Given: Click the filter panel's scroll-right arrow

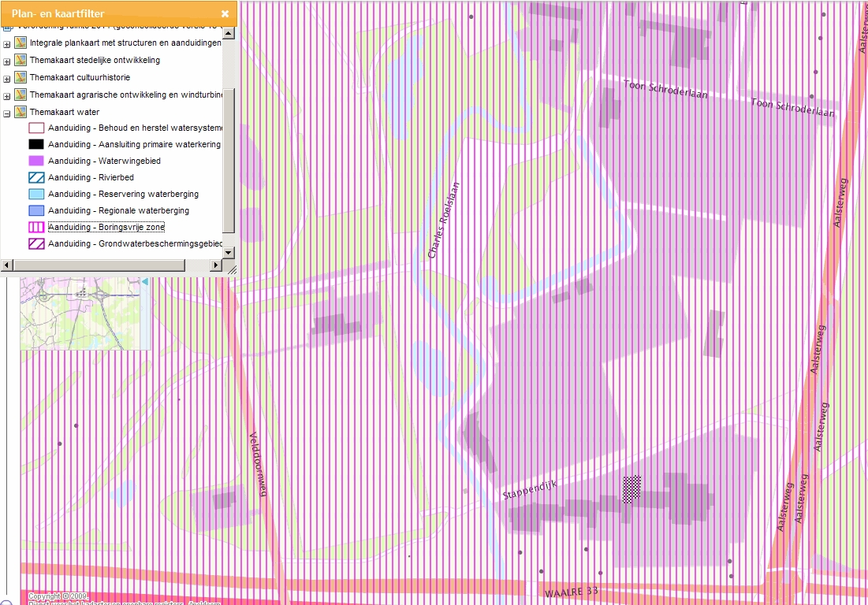Looking at the screenshot, I should click(x=217, y=265).
